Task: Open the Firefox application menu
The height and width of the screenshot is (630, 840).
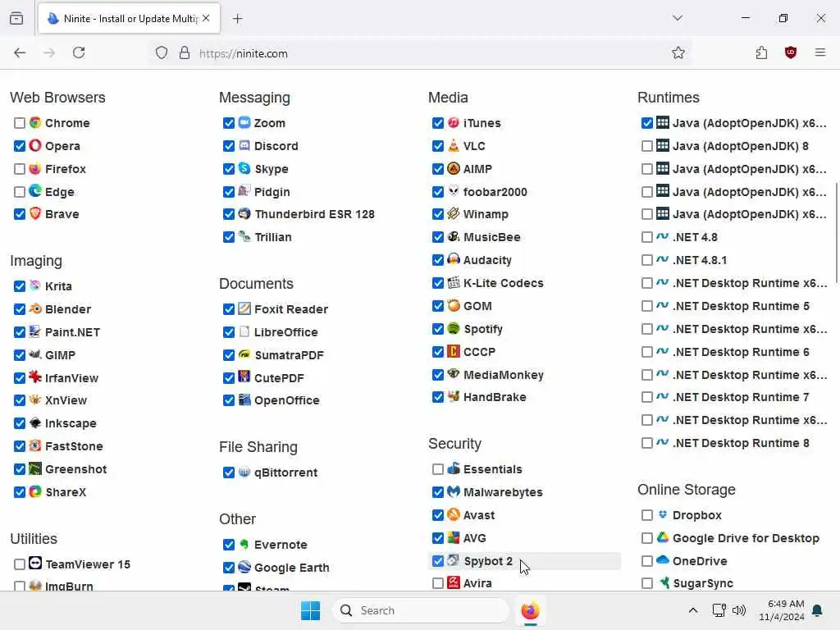Action: [820, 52]
